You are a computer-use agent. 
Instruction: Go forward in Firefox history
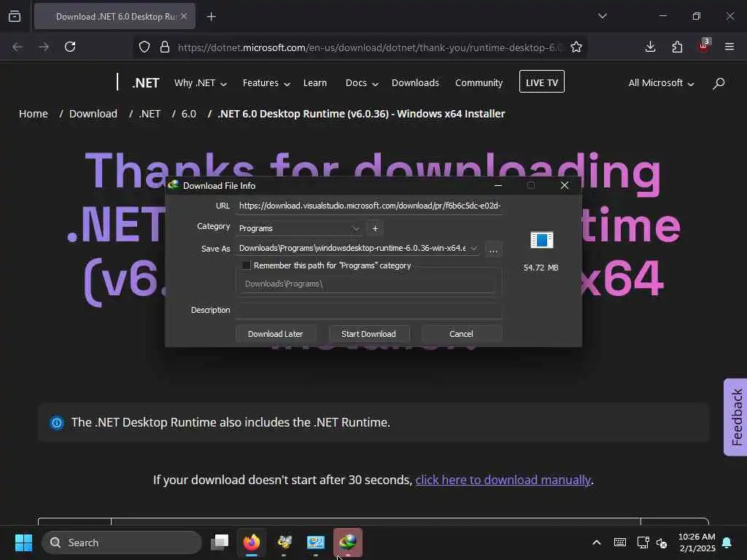[x=44, y=47]
